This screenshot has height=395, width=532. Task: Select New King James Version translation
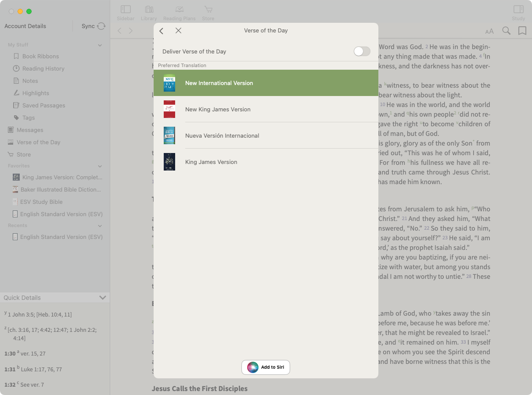click(266, 109)
